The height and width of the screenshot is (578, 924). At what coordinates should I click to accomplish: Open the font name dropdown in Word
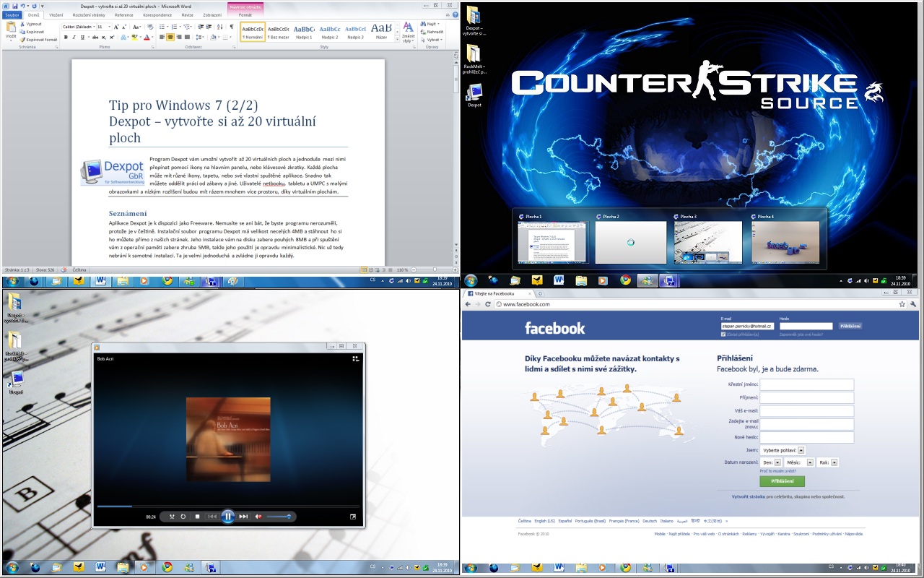[x=94, y=27]
